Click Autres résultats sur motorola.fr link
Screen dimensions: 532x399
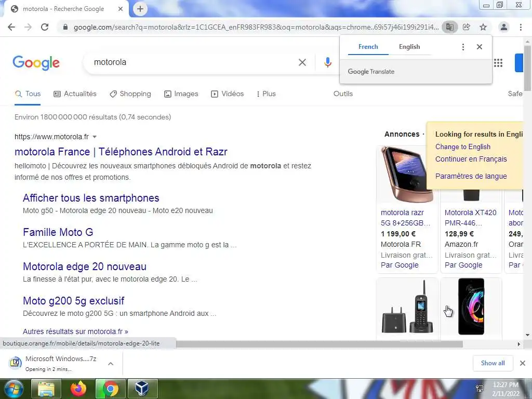tap(75, 331)
